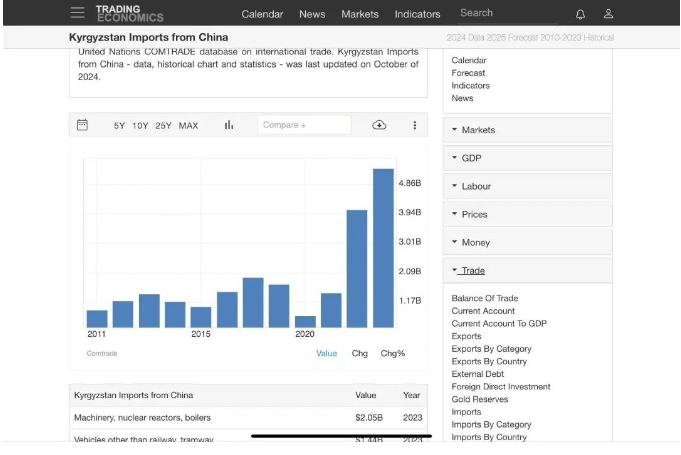This screenshot has width=681, height=455.
Task: Open Indicators in top navigation
Action: point(417,14)
